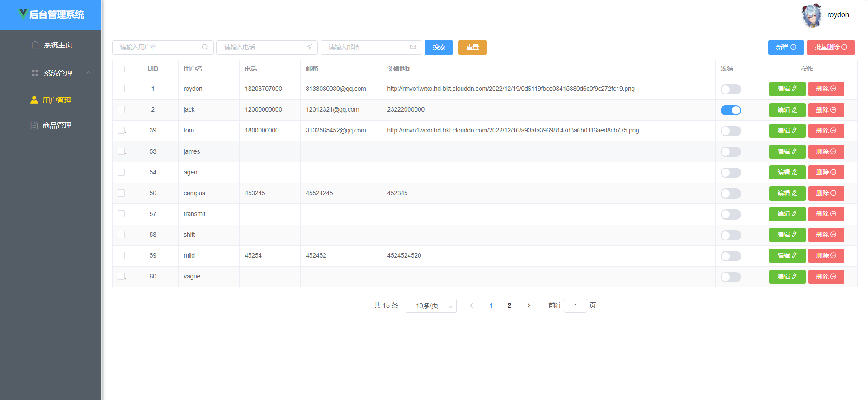Click the grid icon beside 系统管理

(35, 73)
